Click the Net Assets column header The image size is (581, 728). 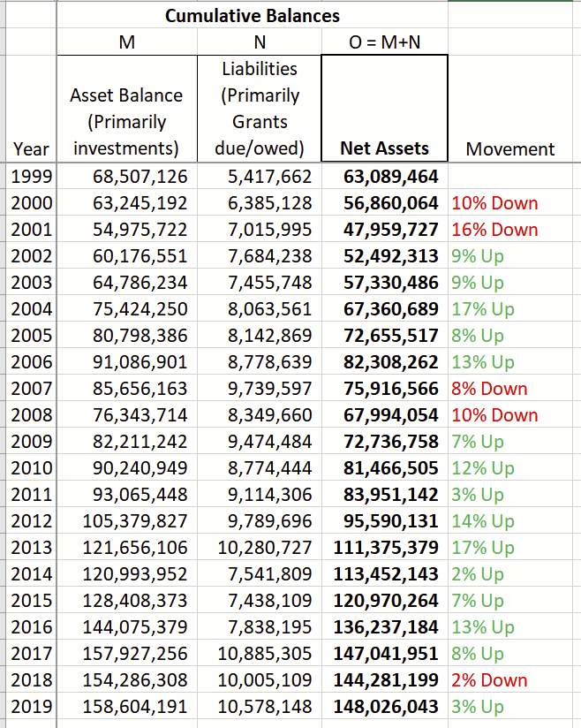click(384, 148)
